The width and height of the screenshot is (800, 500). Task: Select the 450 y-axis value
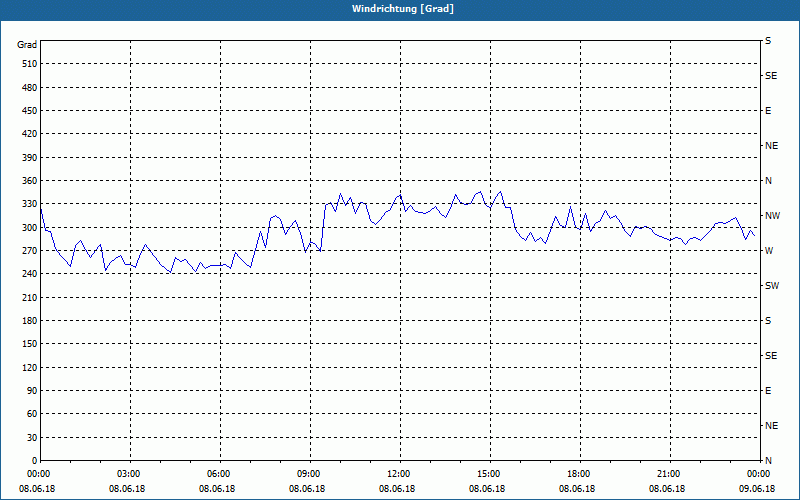coord(30,111)
